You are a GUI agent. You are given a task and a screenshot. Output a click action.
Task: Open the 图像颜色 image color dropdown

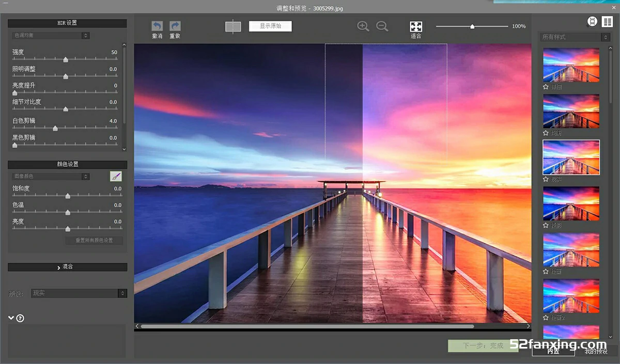(51, 177)
